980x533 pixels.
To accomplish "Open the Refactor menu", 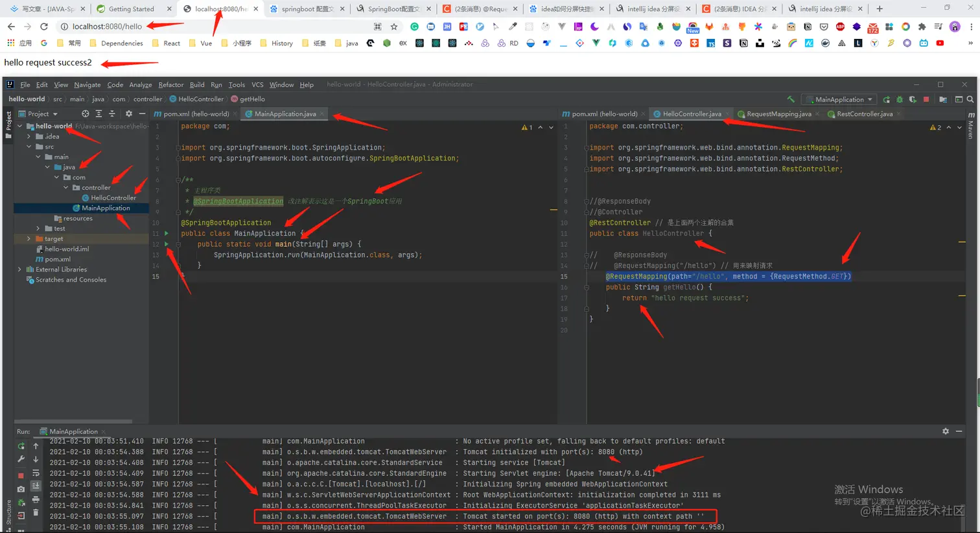I will [x=170, y=85].
